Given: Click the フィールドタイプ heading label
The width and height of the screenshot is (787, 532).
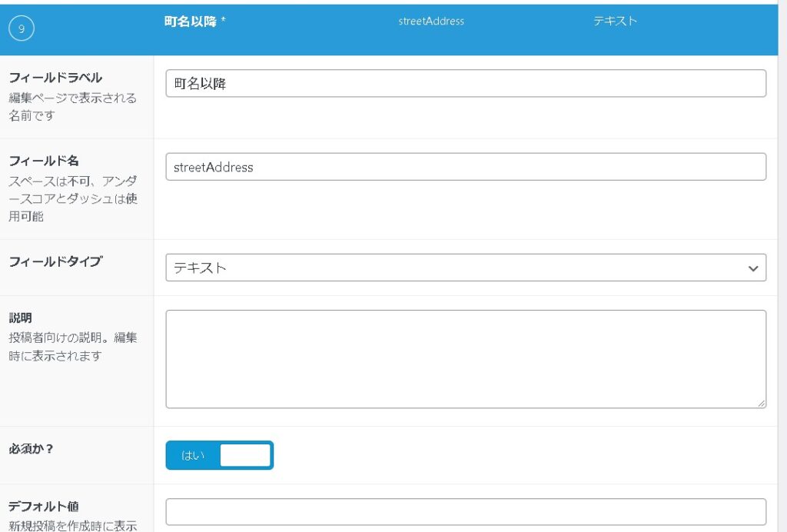Looking at the screenshot, I should (x=55, y=261).
